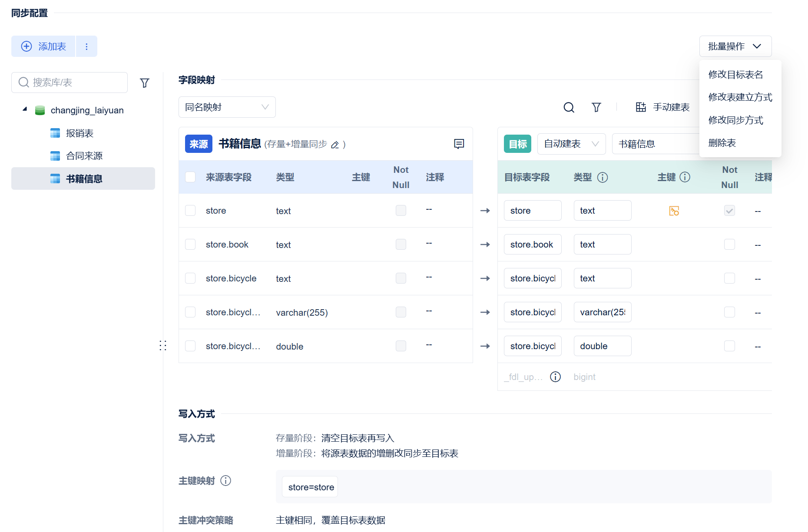Screen dimensions: 808x532
Task: Select 修改表建立方式 from the batch menu
Action: click(x=740, y=97)
